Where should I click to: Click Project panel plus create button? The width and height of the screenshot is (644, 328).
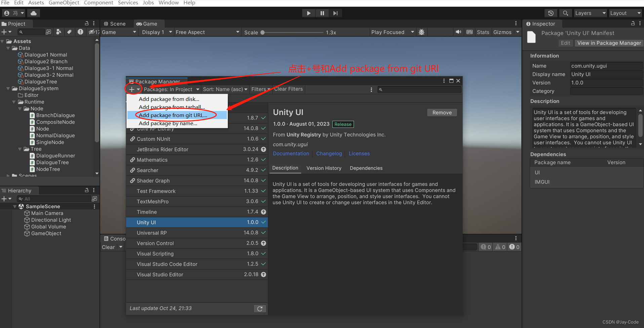point(6,32)
